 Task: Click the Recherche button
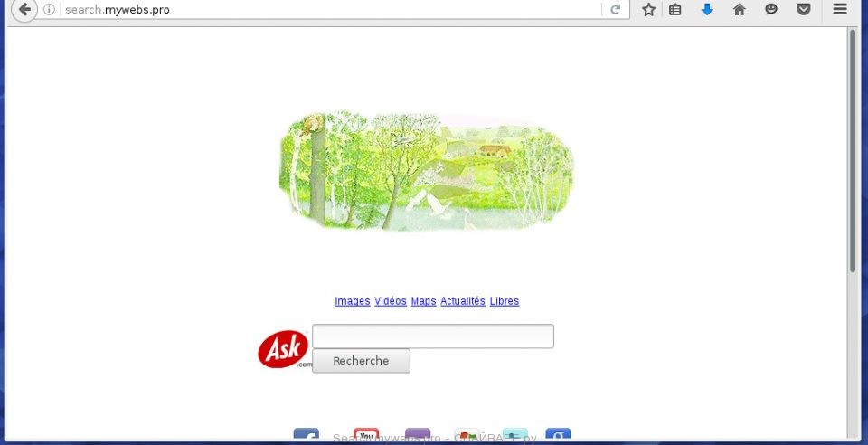pyautogui.click(x=361, y=360)
